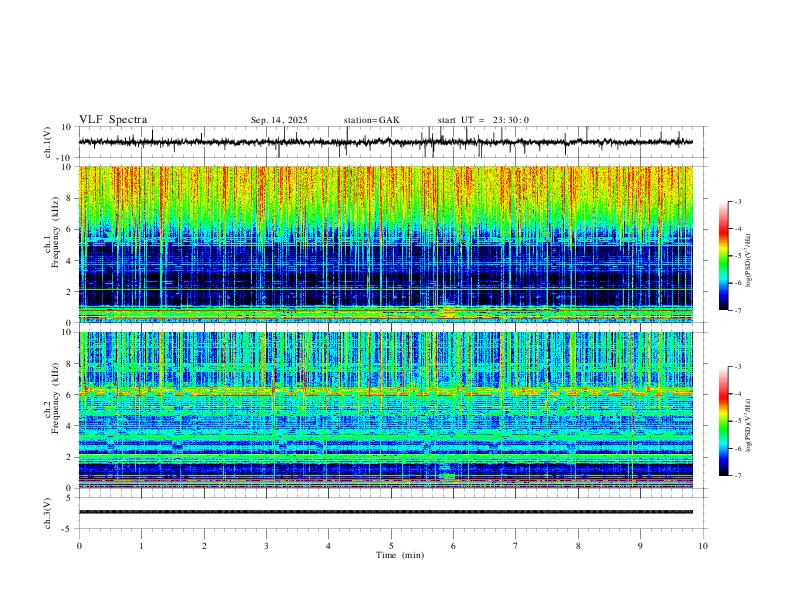
Task: Click the "8" kHz tick on ch.1 spectrogram axis
Action: (69, 198)
